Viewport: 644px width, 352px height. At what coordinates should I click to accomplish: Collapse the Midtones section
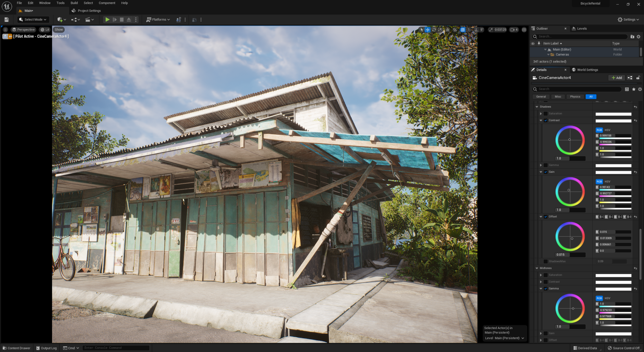coord(537,268)
